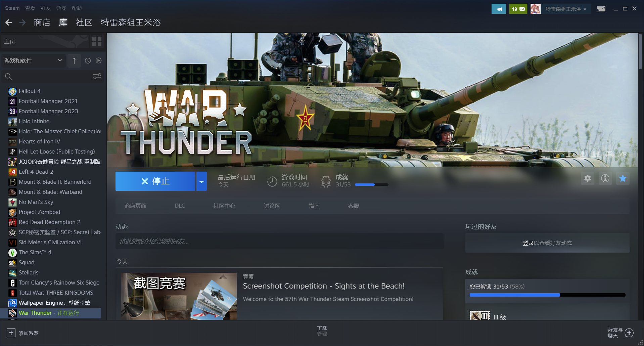644x346 pixels.
Task: Expand the games and software dropdown
Action: point(34,61)
